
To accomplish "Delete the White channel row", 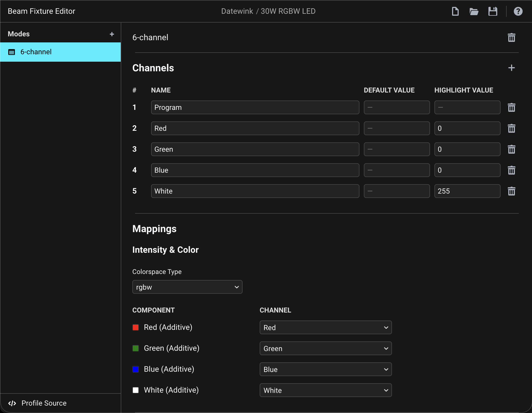I will [511, 191].
